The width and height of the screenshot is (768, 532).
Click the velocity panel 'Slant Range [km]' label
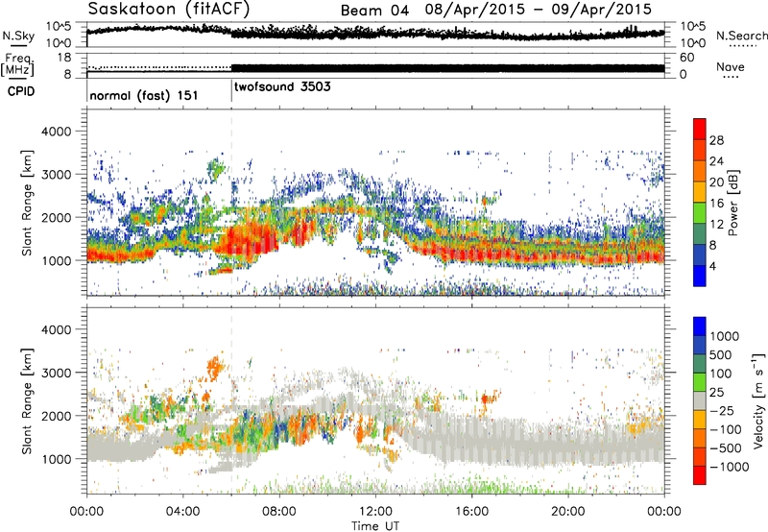(27, 400)
